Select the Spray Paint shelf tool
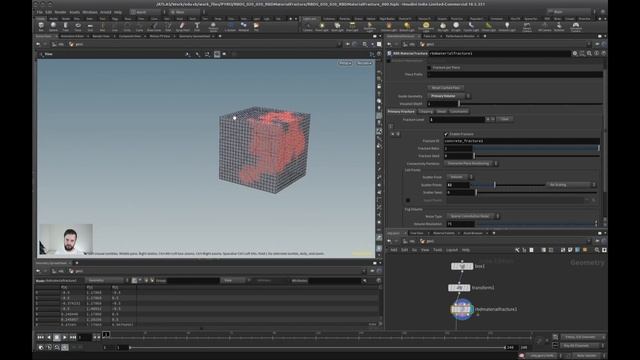 point(182,27)
